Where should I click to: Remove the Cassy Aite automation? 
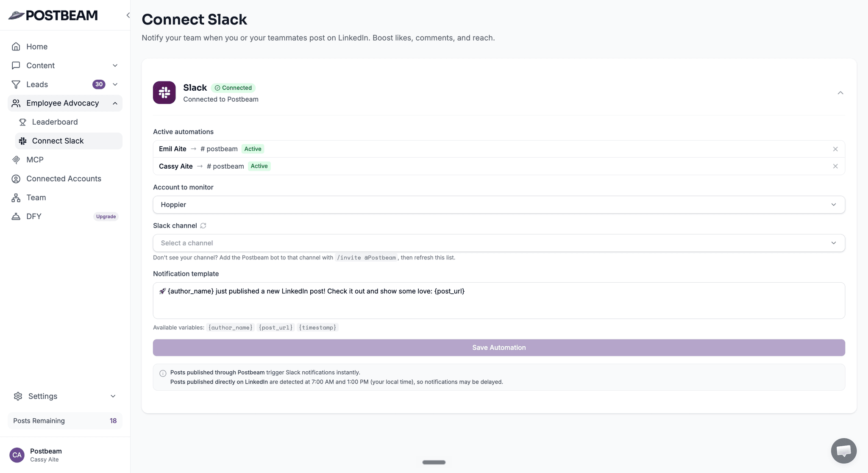point(835,166)
